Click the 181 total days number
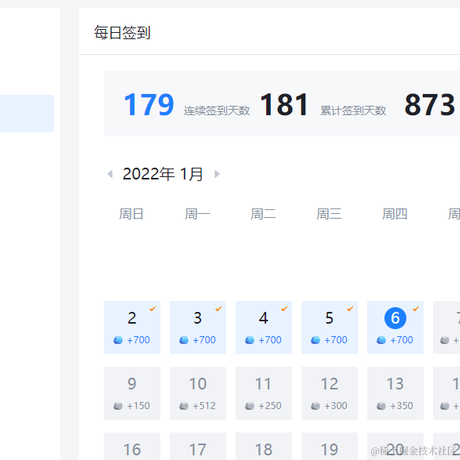The height and width of the screenshot is (460, 460). [284, 105]
